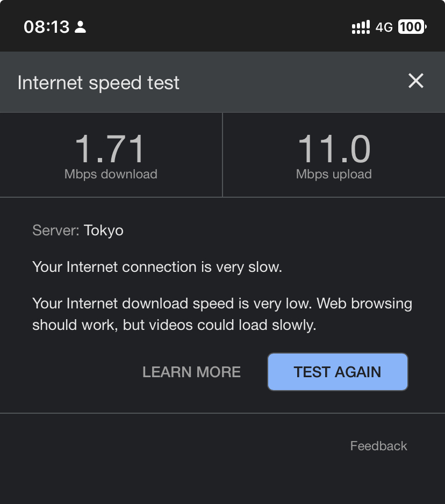
Task: Click the 1.71 download speed value
Action: point(110,149)
